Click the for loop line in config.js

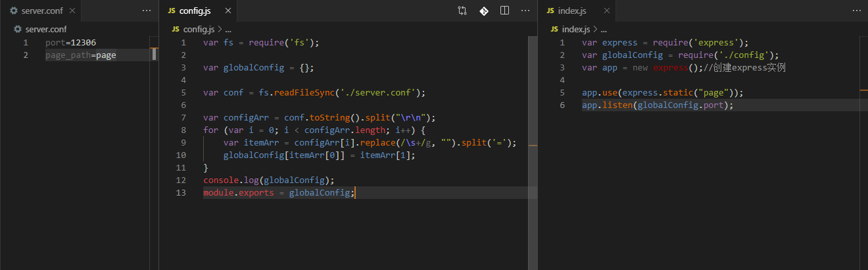pyautogui.click(x=314, y=130)
